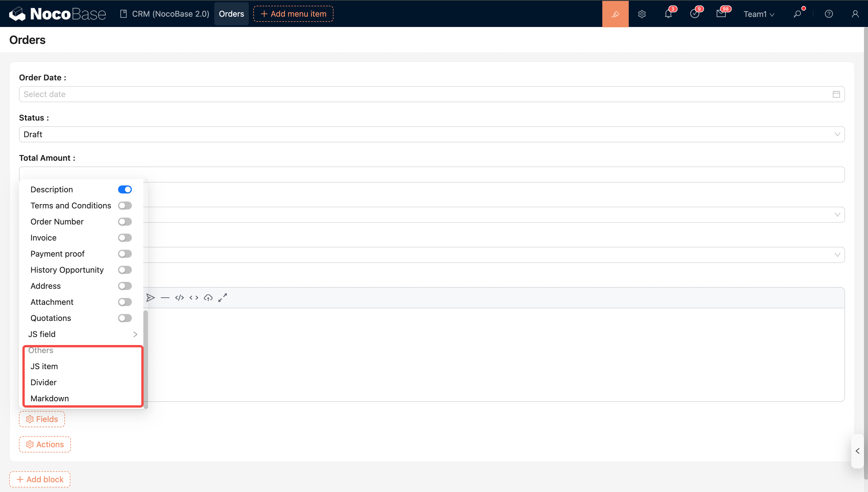
Task: Turn on the Order Number toggle
Action: coord(125,222)
